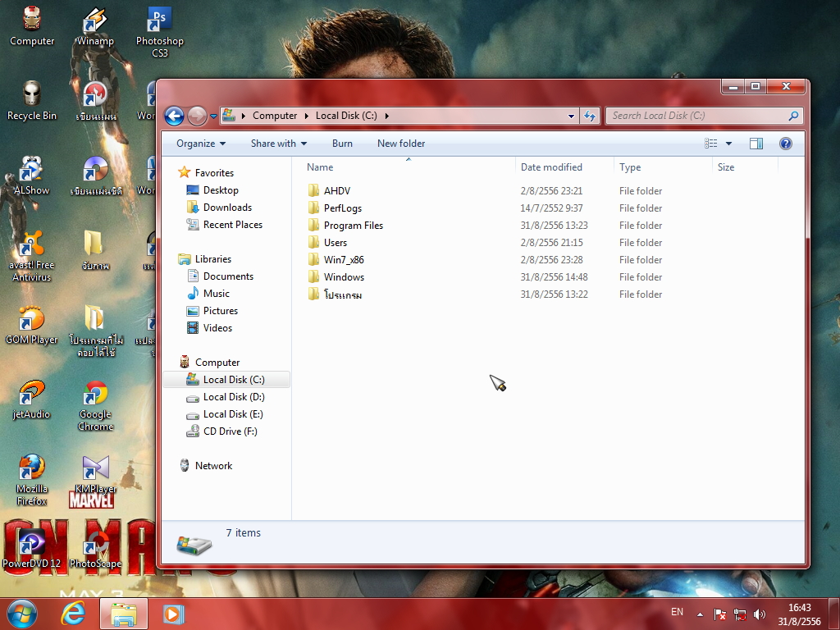The image size is (840, 630).
Task: Open Explorer help
Action: click(785, 144)
